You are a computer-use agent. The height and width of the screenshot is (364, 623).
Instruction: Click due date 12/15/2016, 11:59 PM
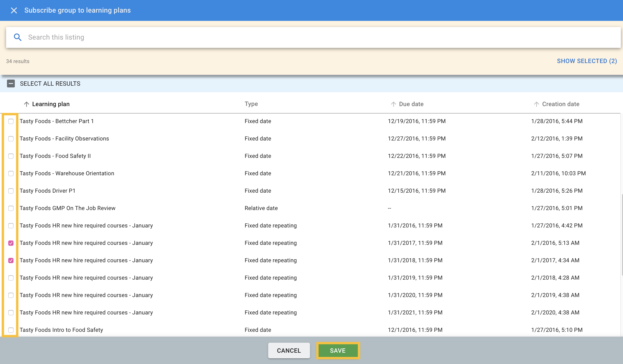point(417,191)
